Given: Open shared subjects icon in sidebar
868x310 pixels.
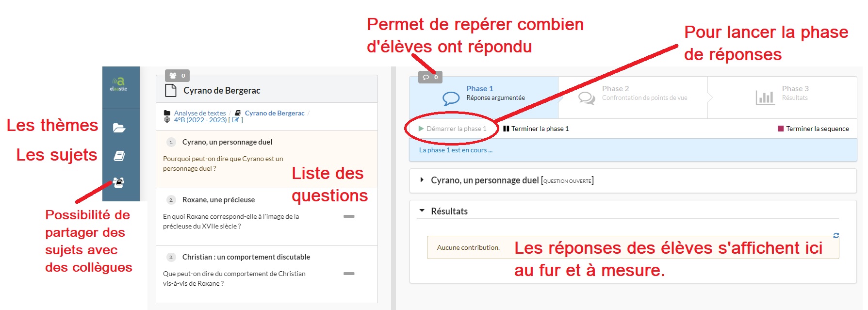Looking at the screenshot, I should 119,182.
